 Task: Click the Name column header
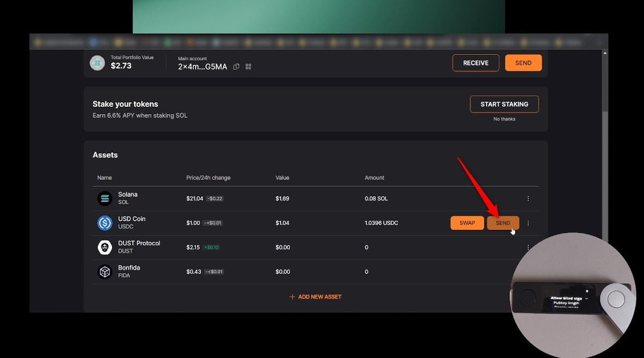click(105, 178)
